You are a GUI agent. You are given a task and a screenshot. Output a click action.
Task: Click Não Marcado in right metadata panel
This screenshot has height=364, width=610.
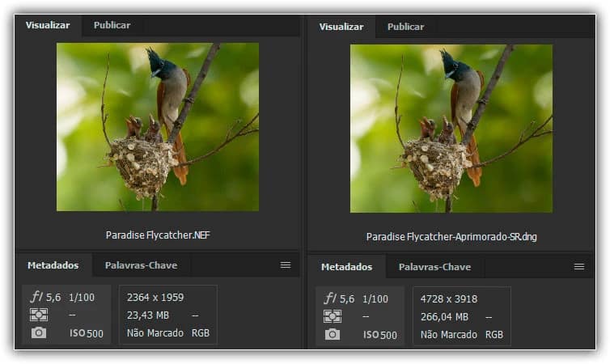(448, 334)
